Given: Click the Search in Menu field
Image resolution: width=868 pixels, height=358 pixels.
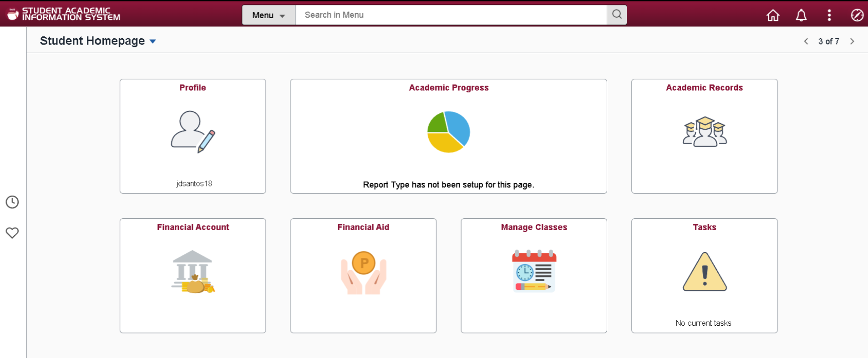Looking at the screenshot, I should coord(451,15).
